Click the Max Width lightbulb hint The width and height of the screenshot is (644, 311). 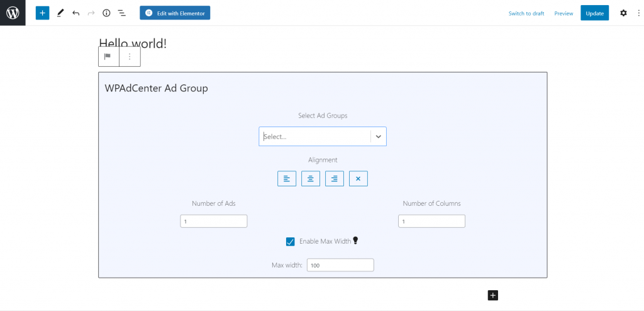(x=356, y=240)
